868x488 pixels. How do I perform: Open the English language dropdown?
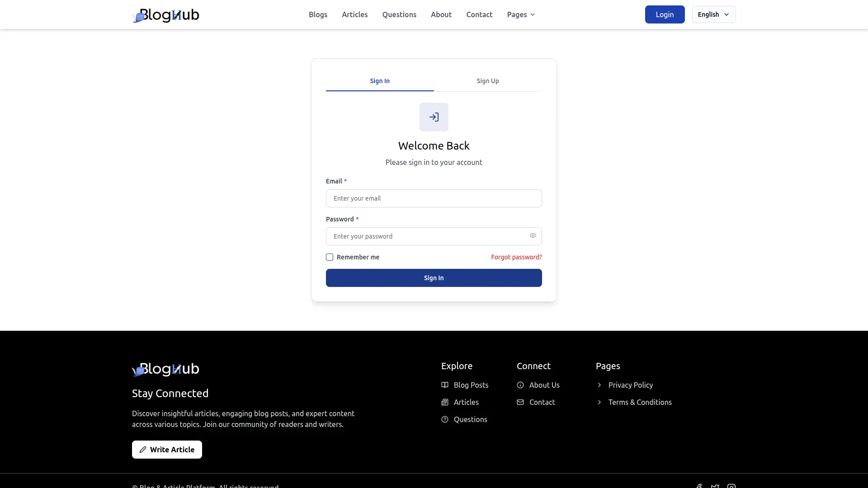click(x=713, y=14)
